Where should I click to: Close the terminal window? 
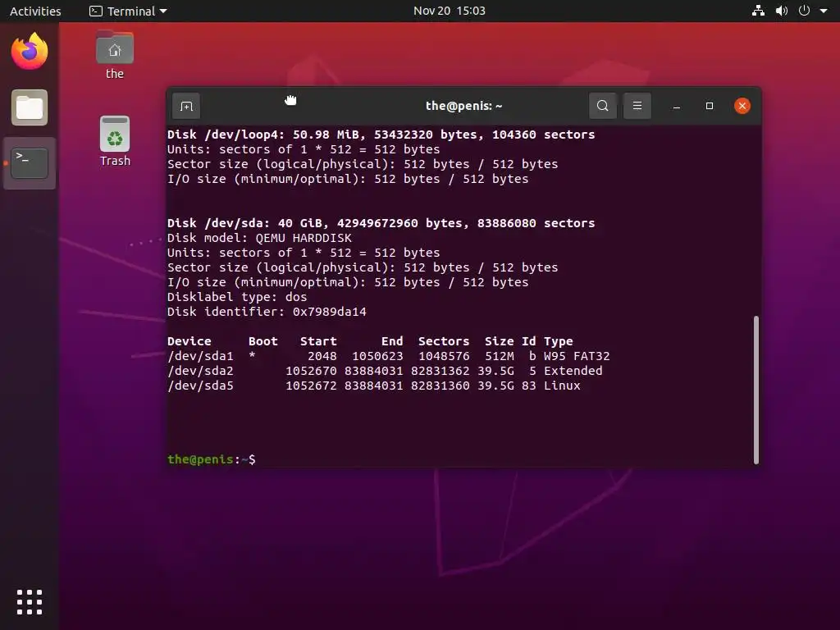(x=742, y=106)
